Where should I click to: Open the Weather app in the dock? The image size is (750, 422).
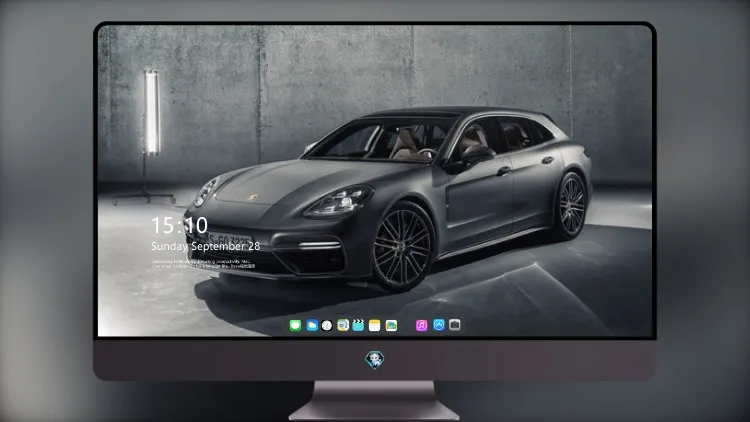coord(312,325)
